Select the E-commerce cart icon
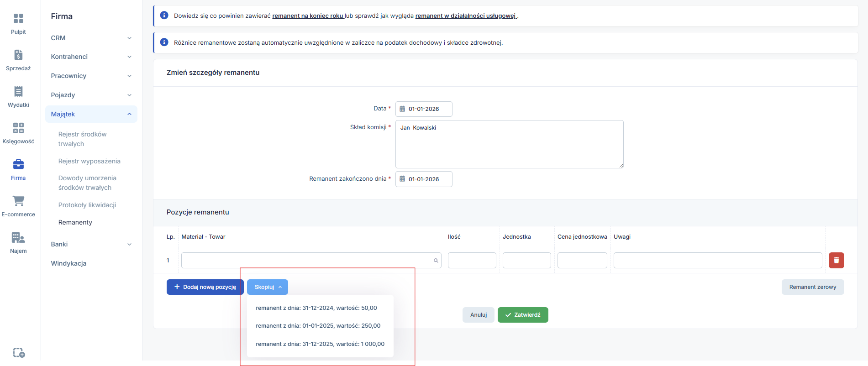Viewport: 868px width, 366px height. (18, 201)
